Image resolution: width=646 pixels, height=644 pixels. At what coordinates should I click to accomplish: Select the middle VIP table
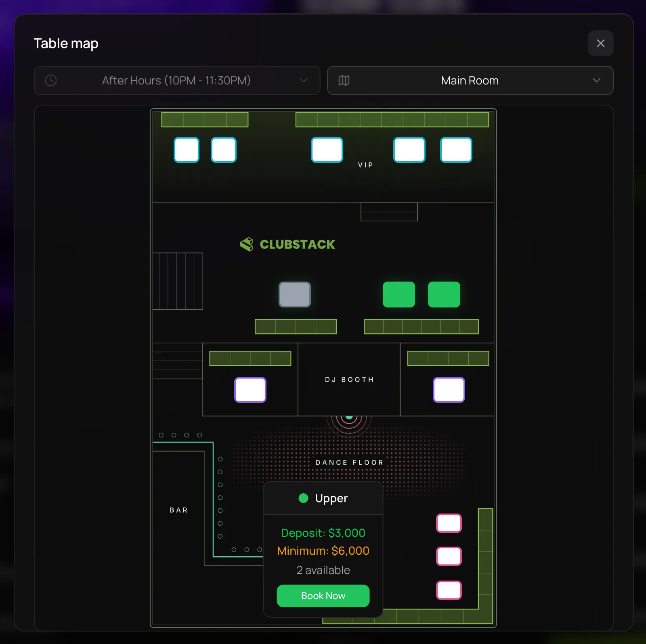(x=327, y=150)
